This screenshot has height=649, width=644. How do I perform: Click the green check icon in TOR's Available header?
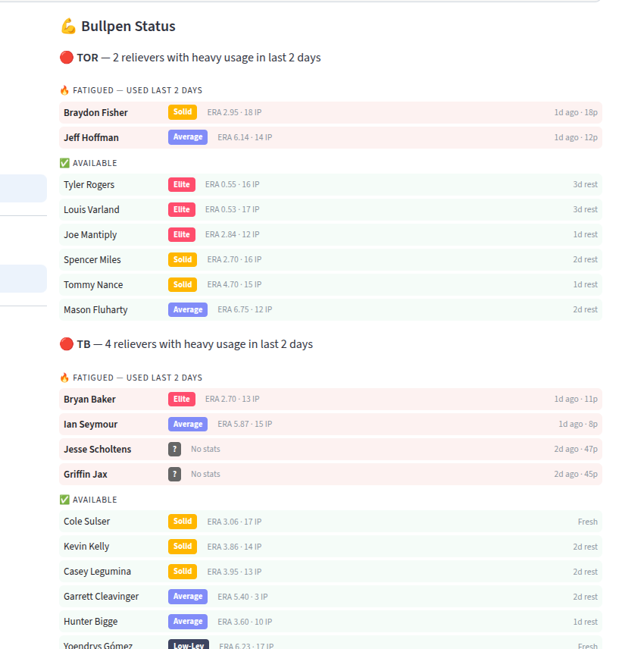pyautogui.click(x=64, y=163)
